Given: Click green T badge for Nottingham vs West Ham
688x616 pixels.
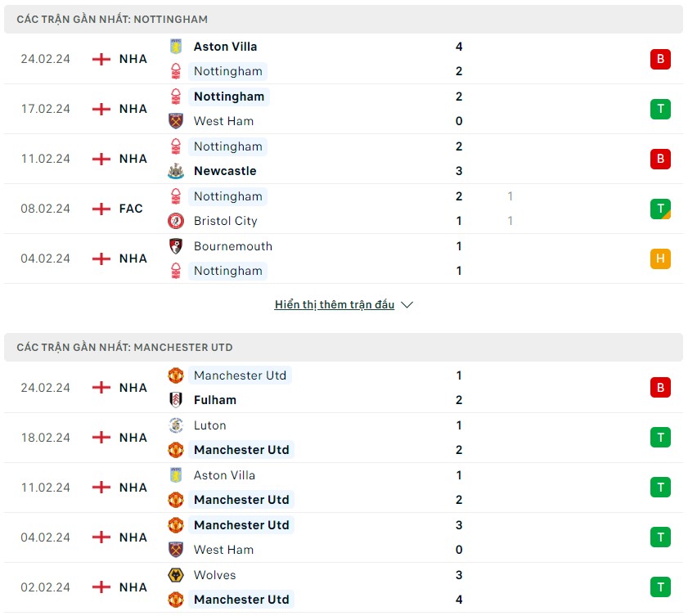Looking at the screenshot, I should click(x=660, y=109).
